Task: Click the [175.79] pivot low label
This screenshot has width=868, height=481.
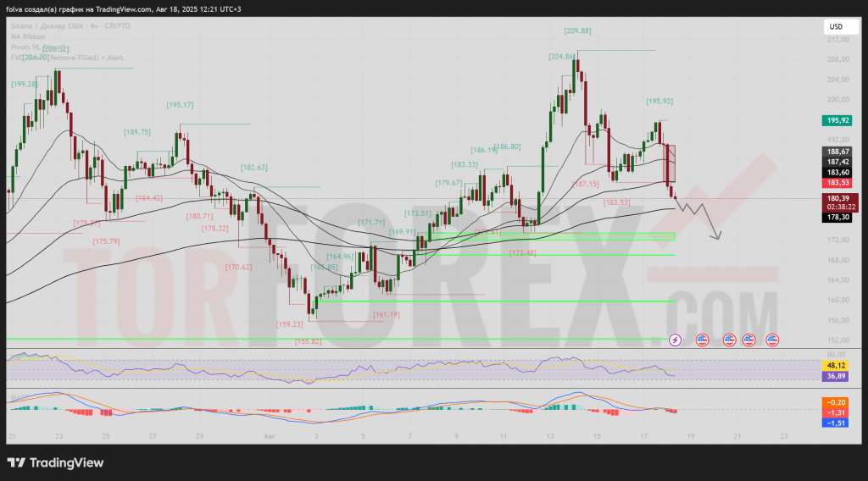Action: click(x=106, y=241)
